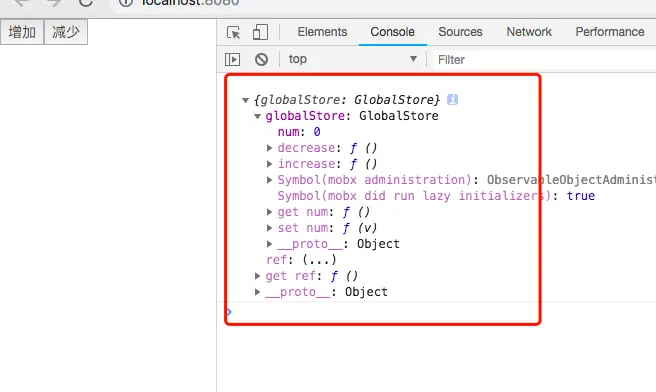Expand the set num function

click(270, 228)
